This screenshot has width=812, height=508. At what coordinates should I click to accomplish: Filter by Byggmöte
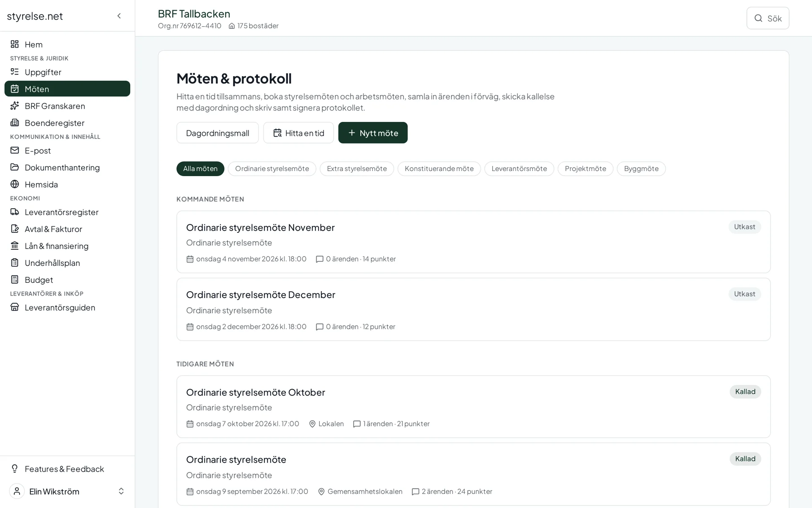[641, 168]
